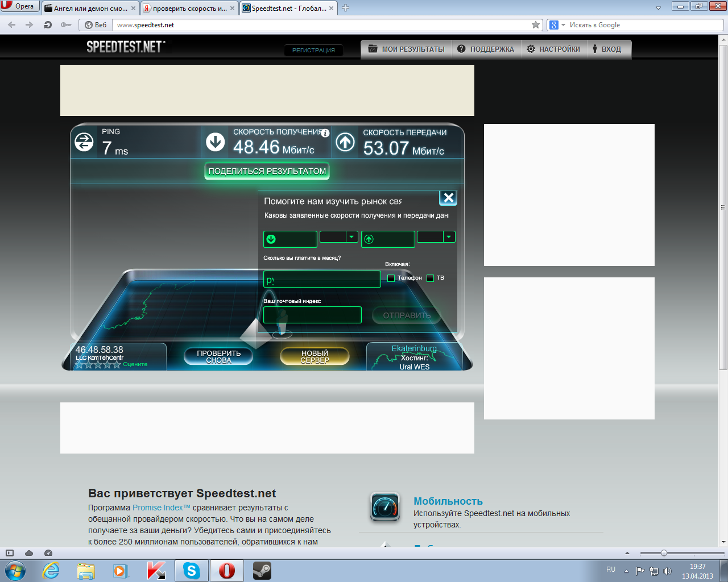Open Windows Explorer folder icon on taskbar

pyautogui.click(x=86, y=571)
